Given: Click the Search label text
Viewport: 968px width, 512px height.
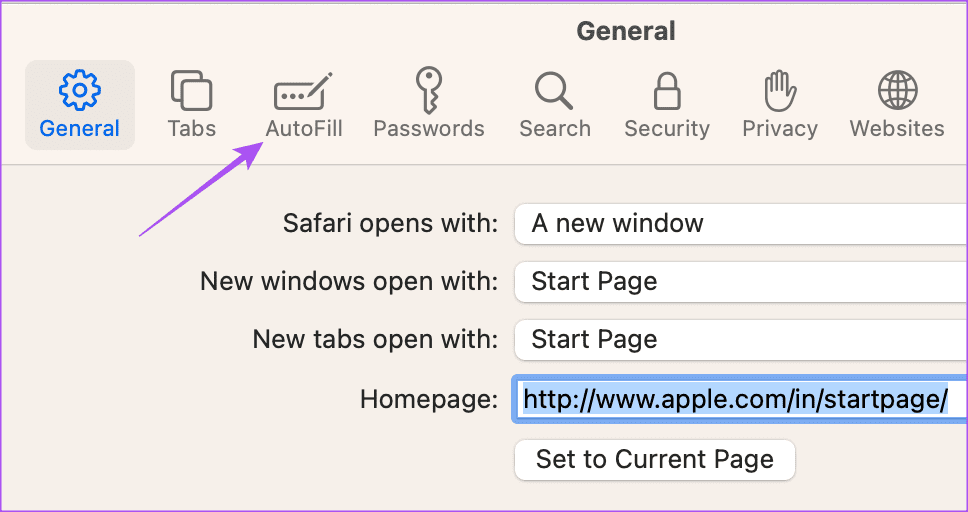Looking at the screenshot, I should 554,128.
